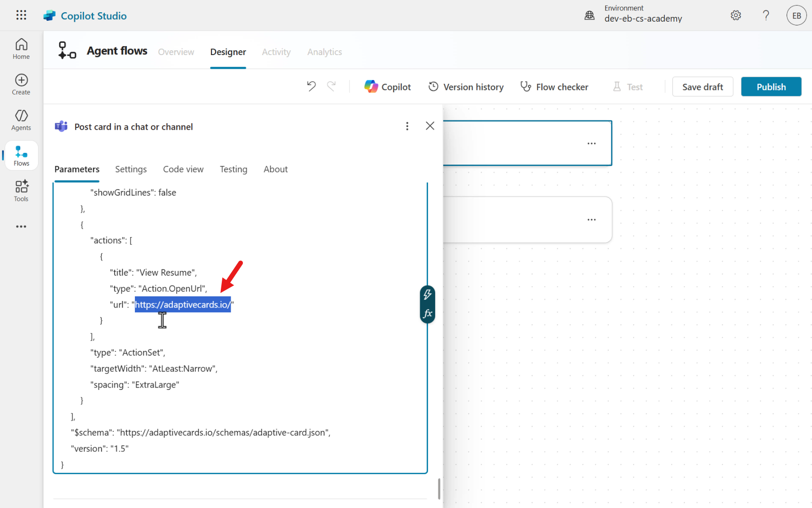Viewport: 812px width, 508px height.
Task: Insert dynamic content using lightning icon
Action: tap(427, 295)
